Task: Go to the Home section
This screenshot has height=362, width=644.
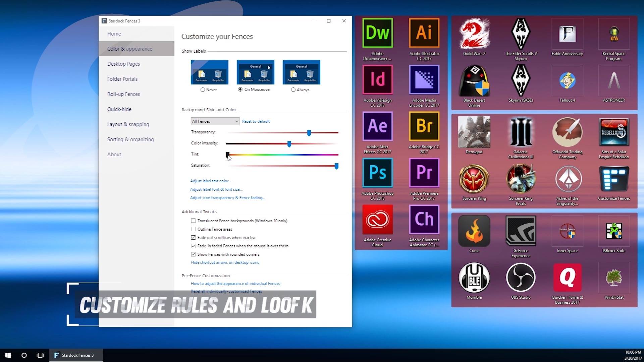Action: pos(137,34)
